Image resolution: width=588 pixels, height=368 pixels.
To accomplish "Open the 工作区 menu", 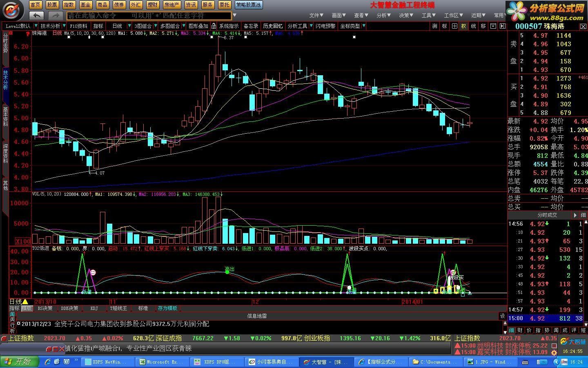I will pyautogui.click(x=454, y=16).
